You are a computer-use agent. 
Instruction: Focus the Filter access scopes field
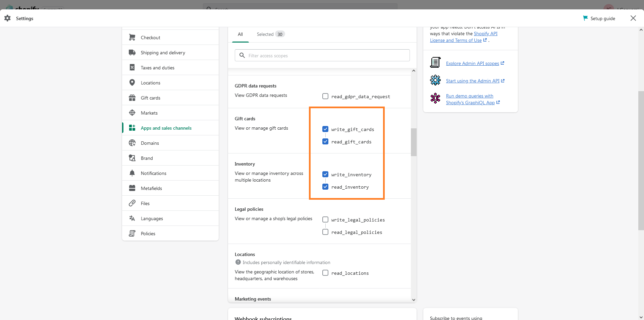(x=322, y=55)
